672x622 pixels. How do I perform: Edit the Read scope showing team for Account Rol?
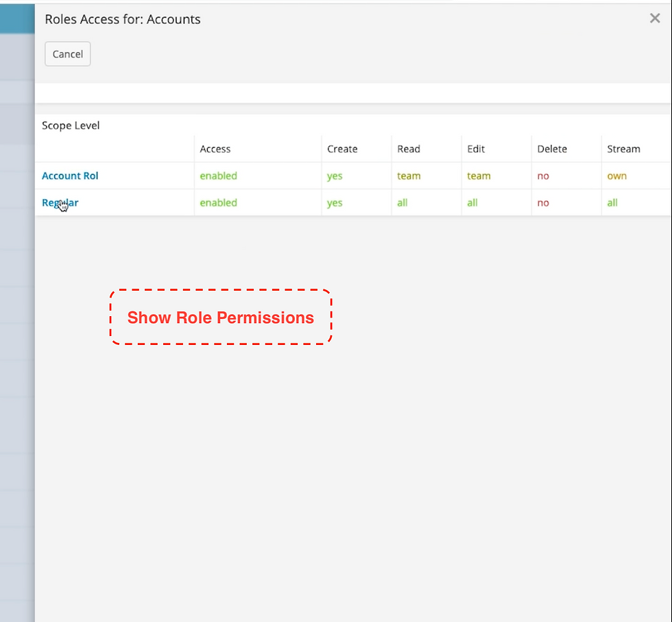(409, 176)
